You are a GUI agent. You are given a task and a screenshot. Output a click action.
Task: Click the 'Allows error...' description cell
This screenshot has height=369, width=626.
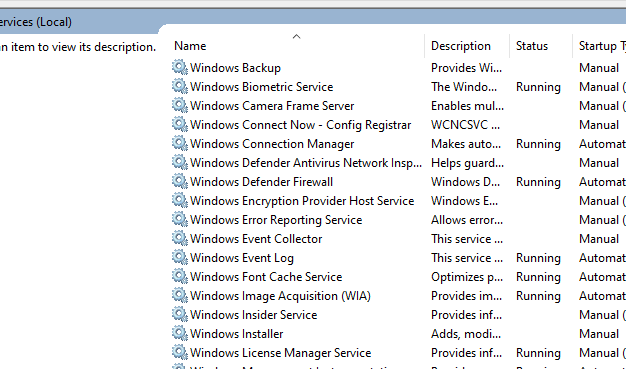(x=467, y=220)
